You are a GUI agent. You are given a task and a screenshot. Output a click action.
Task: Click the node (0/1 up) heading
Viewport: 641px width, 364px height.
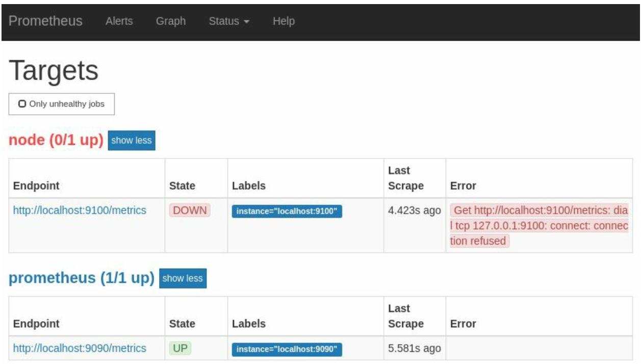tap(56, 141)
